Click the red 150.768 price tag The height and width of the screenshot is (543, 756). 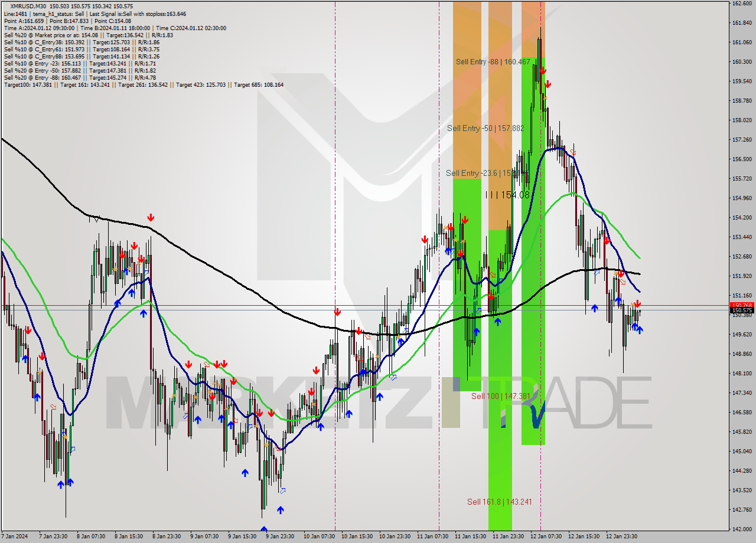click(x=742, y=305)
